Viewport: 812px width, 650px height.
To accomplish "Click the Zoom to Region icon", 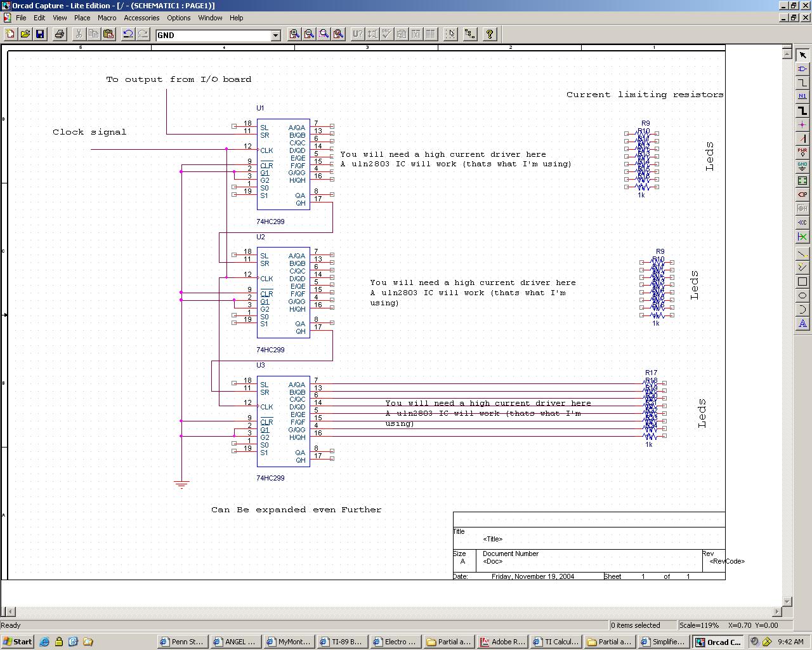I will (x=324, y=34).
